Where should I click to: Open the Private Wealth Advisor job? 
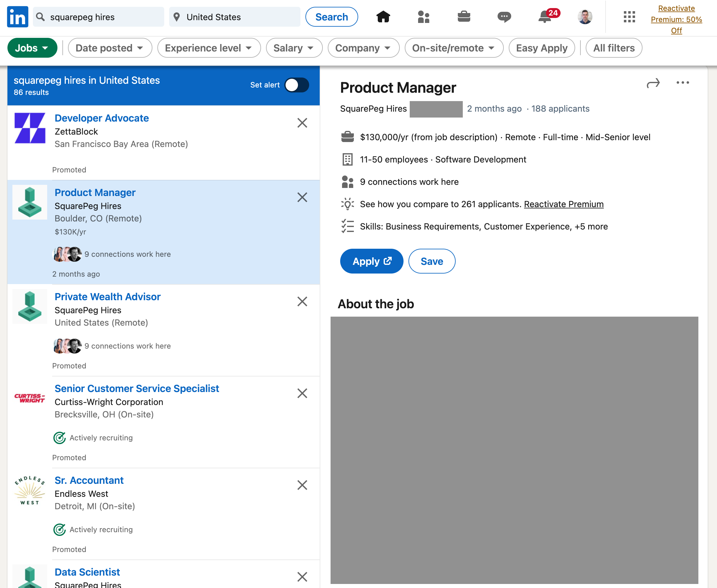pyautogui.click(x=107, y=296)
